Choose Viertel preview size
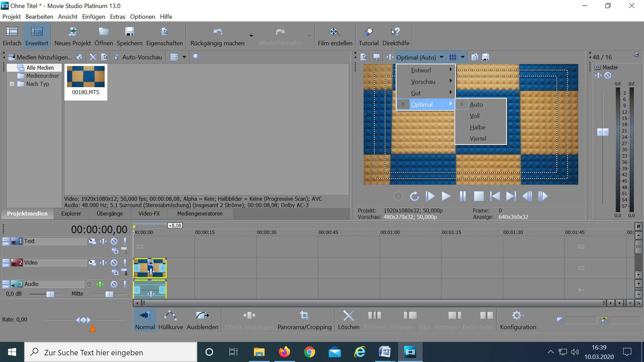The height and width of the screenshot is (362, 644). pos(480,138)
